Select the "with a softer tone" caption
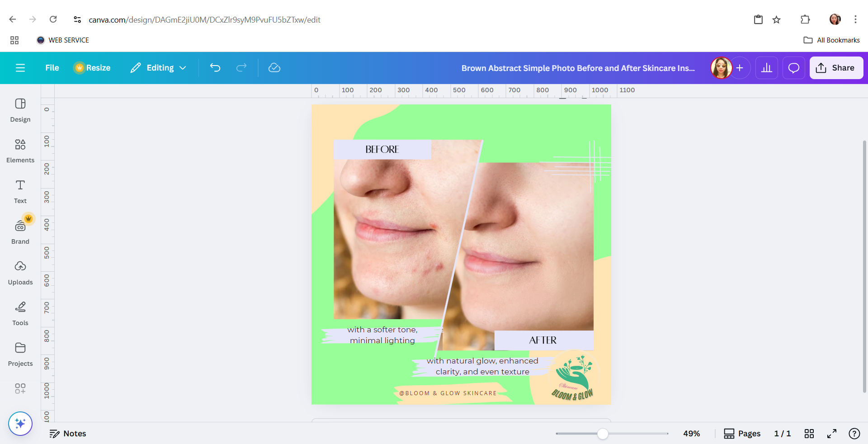The width and height of the screenshot is (868, 444). click(x=382, y=335)
